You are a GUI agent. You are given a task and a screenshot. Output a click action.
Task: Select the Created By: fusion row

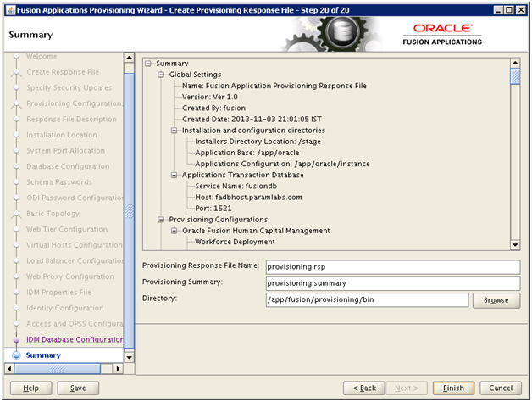[x=213, y=109]
